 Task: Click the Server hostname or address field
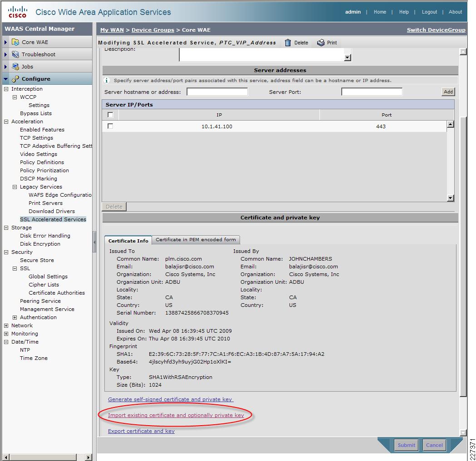(217, 92)
